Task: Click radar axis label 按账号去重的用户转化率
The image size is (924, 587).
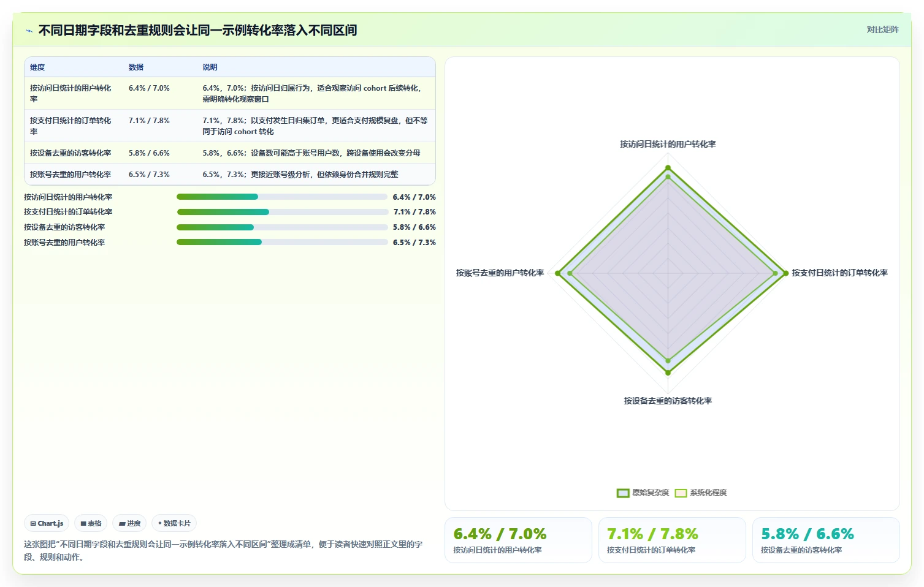Action: (500, 273)
